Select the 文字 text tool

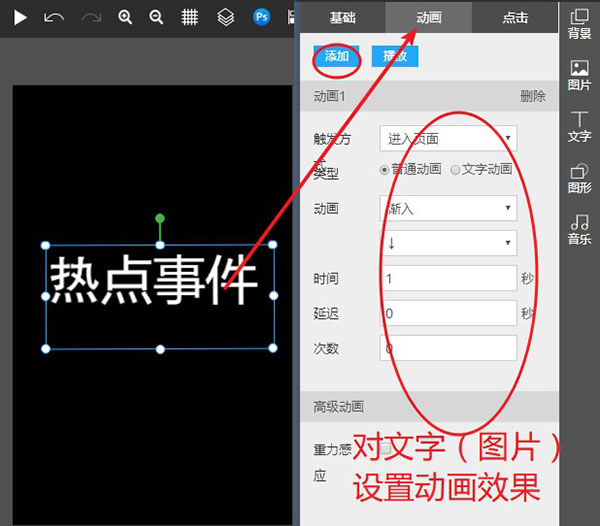pos(579,127)
